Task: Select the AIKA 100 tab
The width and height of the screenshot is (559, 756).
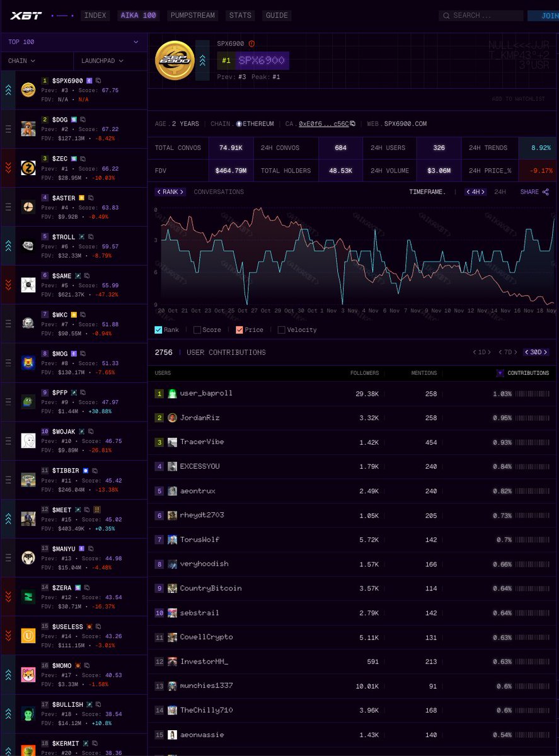Action: 138,15
